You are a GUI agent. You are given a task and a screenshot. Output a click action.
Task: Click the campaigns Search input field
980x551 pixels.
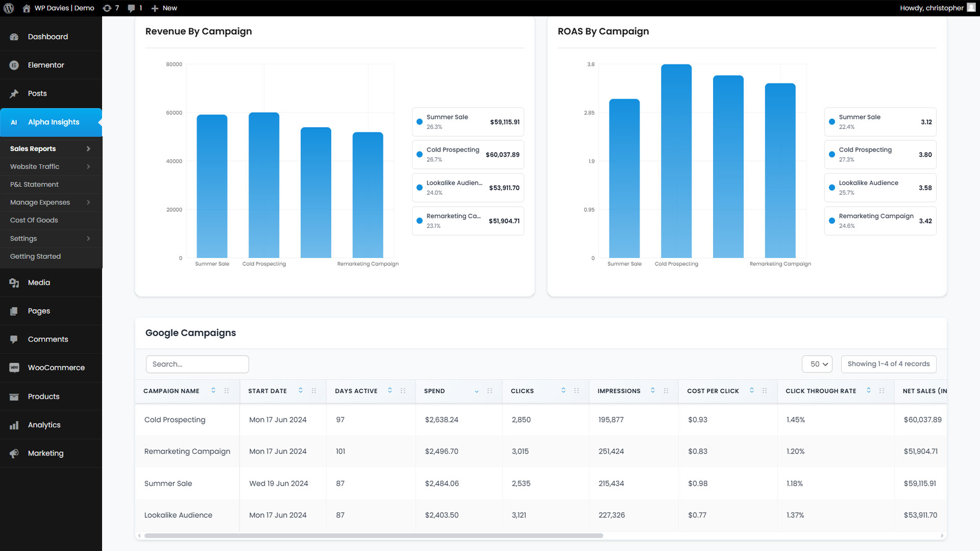(197, 364)
